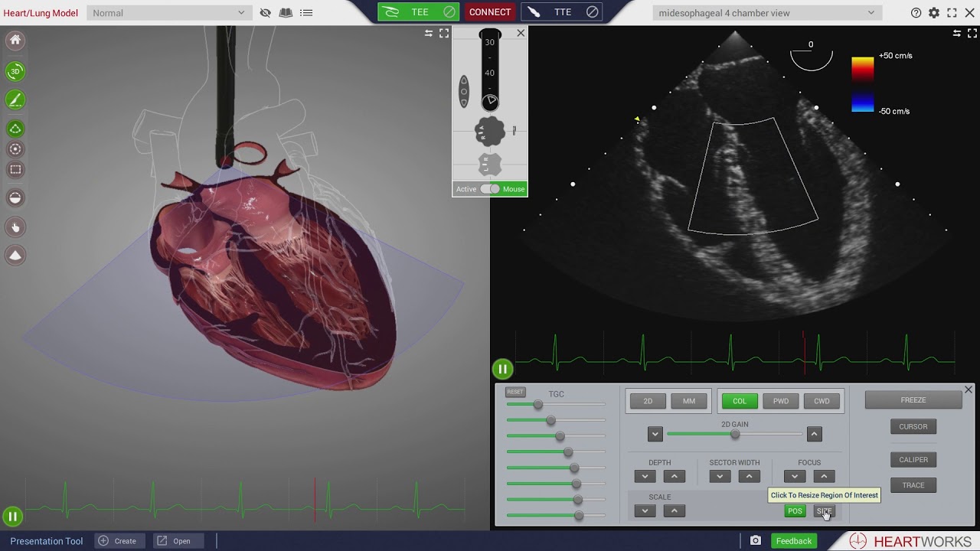Activate the CURSOR button
The image size is (980, 551).
point(913,427)
